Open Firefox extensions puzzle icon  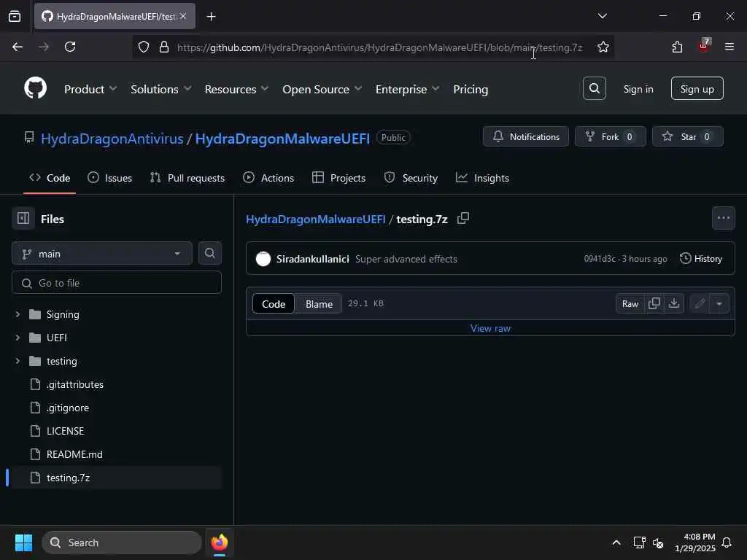coord(677,47)
